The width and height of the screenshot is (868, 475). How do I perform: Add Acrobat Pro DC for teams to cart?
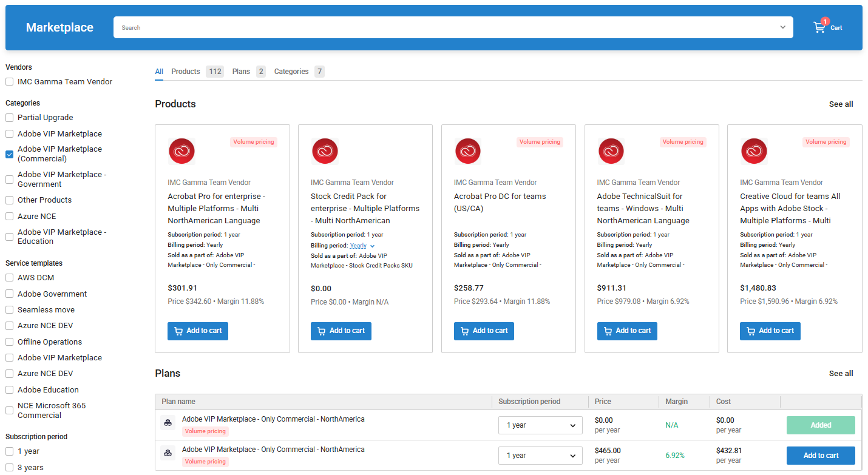point(484,331)
